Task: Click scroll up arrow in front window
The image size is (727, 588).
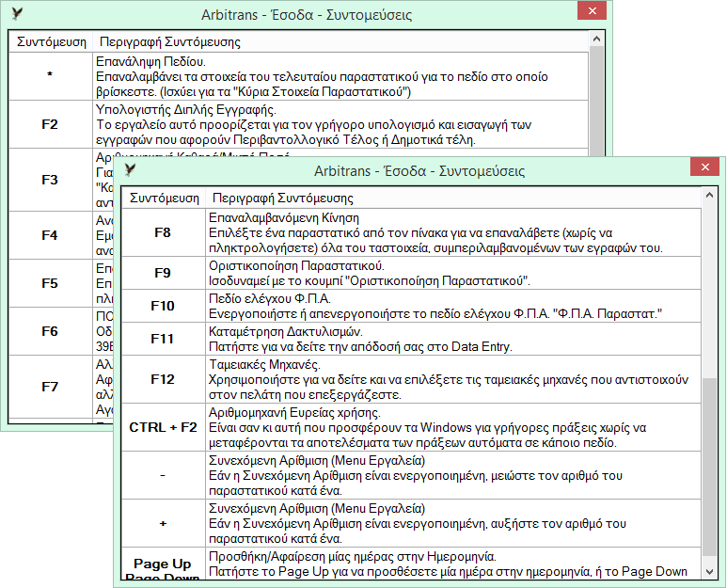Action: [x=709, y=196]
